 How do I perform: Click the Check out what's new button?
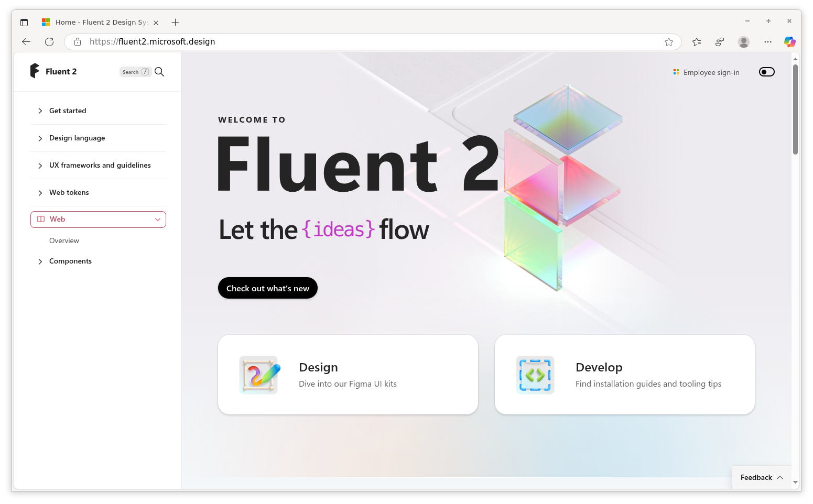click(x=267, y=288)
